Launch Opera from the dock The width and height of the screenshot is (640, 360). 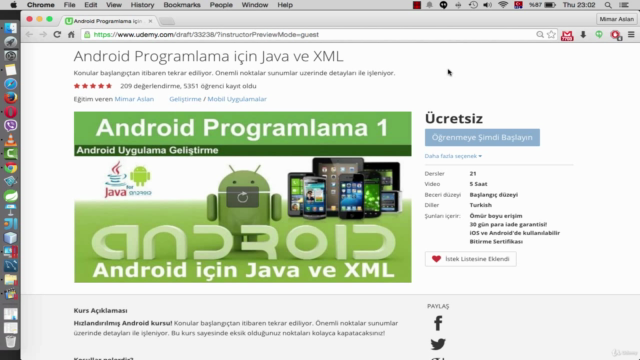pyautogui.click(x=11, y=112)
